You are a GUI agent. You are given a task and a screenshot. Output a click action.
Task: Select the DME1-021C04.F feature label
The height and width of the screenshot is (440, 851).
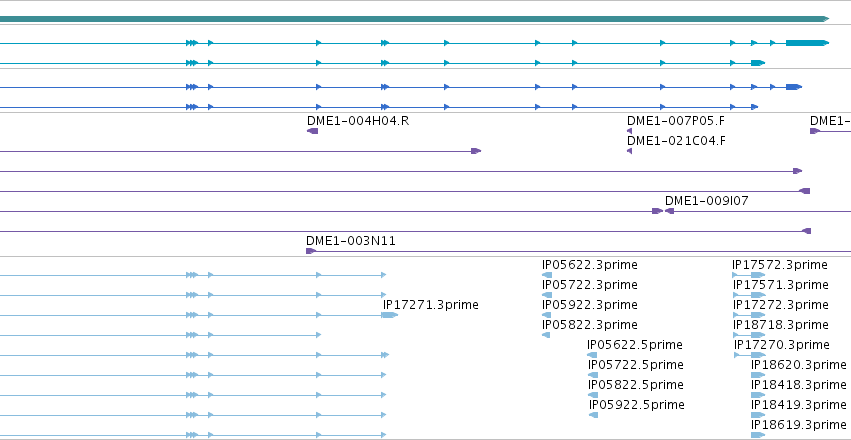click(676, 141)
